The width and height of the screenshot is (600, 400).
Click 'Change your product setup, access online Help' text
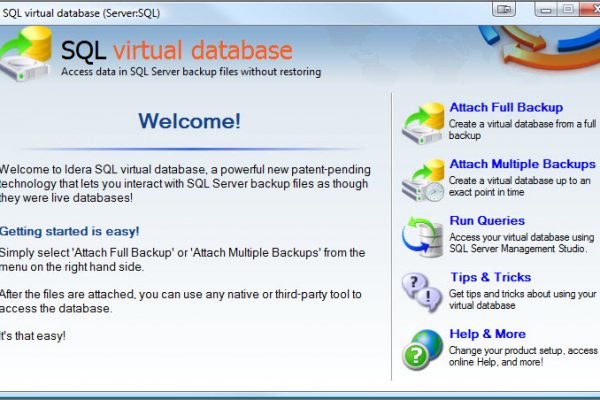click(523, 356)
